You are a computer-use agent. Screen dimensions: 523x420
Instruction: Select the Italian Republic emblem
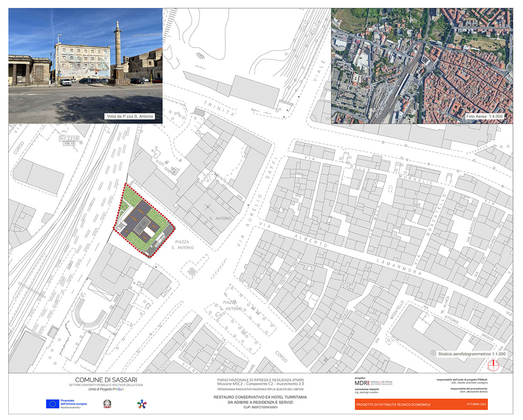pos(107,403)
